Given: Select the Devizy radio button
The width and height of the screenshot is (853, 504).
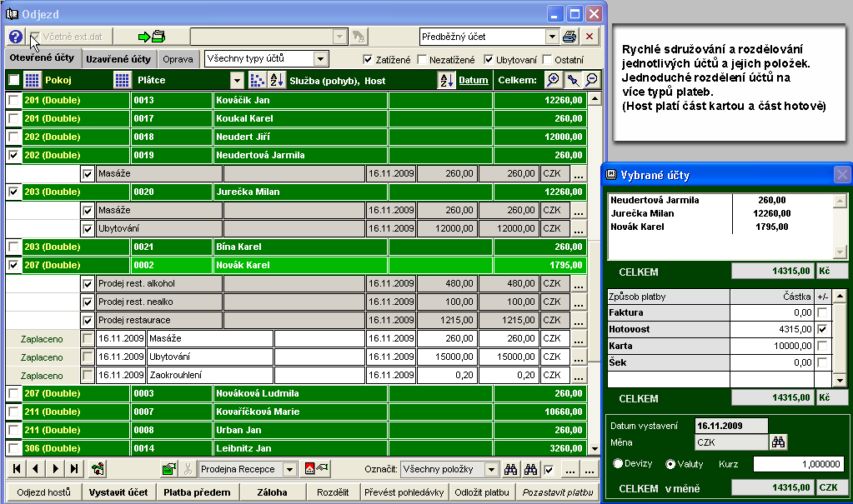Looking at the screenshot, I should click(619, 464).
